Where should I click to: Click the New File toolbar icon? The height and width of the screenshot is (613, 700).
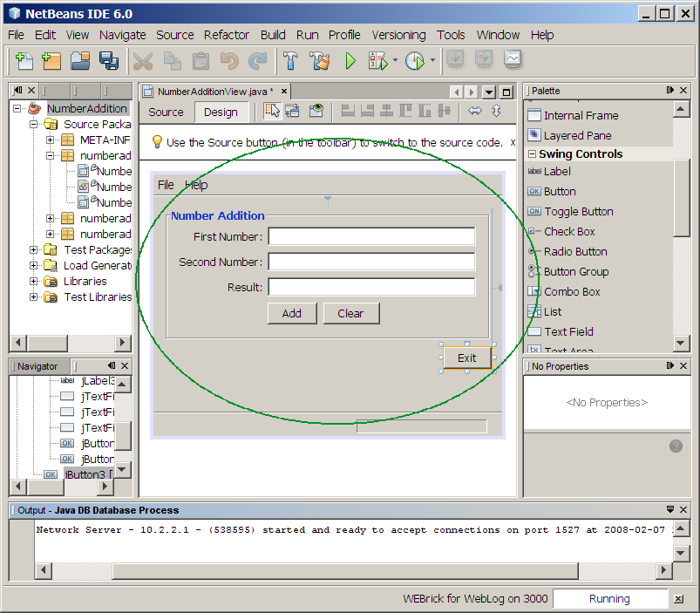click(x=24, y=61)
